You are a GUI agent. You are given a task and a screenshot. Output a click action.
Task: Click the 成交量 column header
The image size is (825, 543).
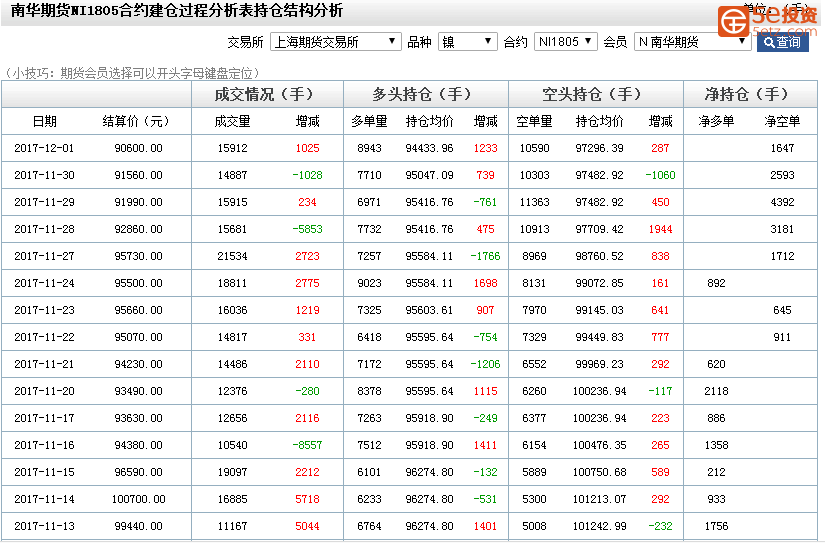pos(232,122)
